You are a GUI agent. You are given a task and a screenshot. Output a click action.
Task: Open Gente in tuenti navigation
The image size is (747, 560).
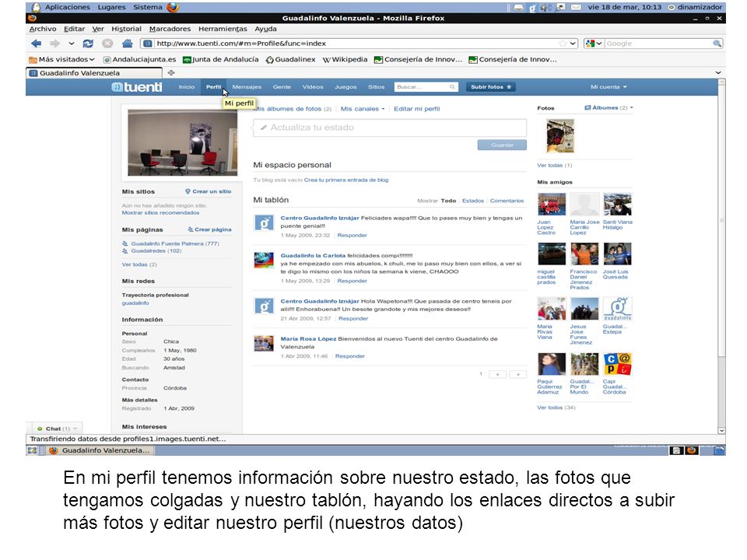[282, 87]
